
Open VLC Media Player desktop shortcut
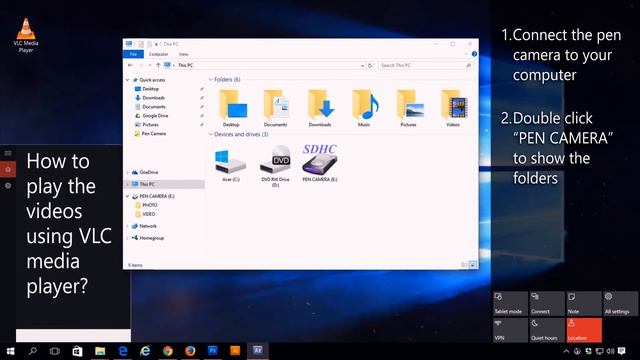point(26,36)
